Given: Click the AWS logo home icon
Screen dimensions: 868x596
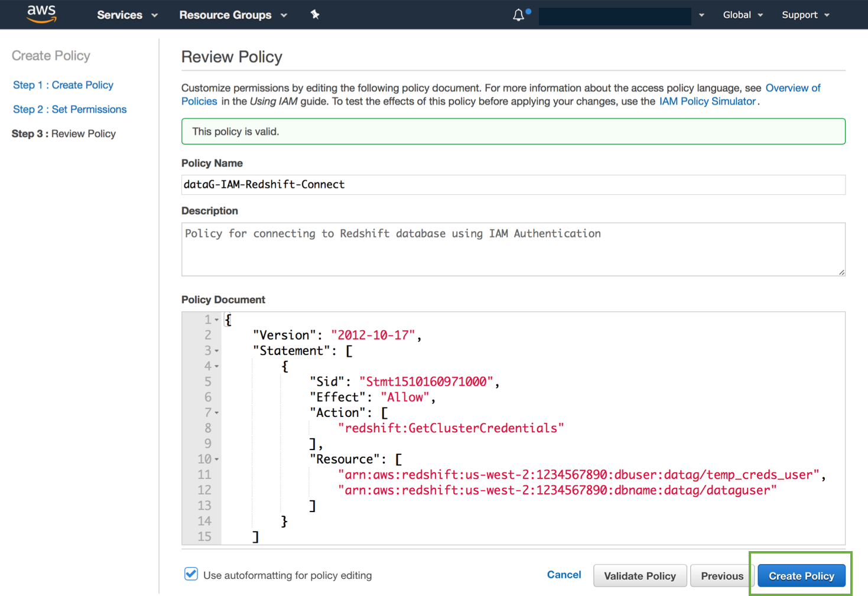Looking at the screenshot, I should pyautogui.click(x=41, y=14).
